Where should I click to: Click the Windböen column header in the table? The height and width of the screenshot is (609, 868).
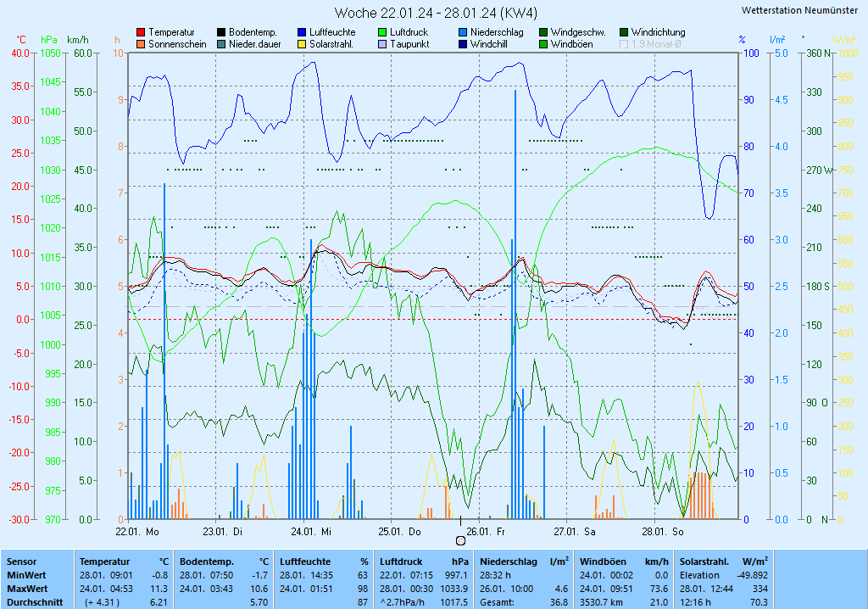click(603, 562)
